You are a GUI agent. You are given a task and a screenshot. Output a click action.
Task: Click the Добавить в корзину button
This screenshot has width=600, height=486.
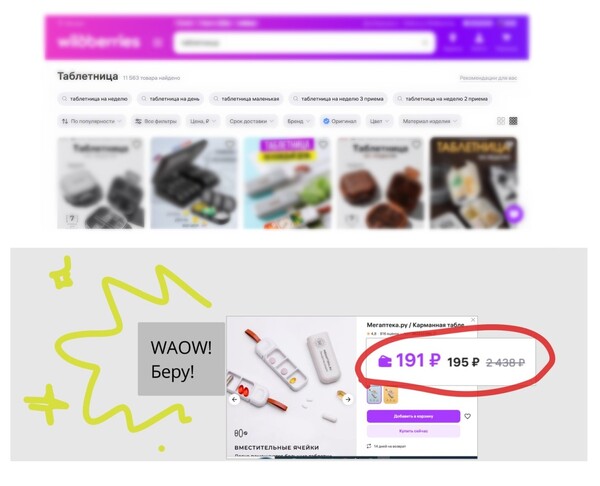click(x=413, y=416)
